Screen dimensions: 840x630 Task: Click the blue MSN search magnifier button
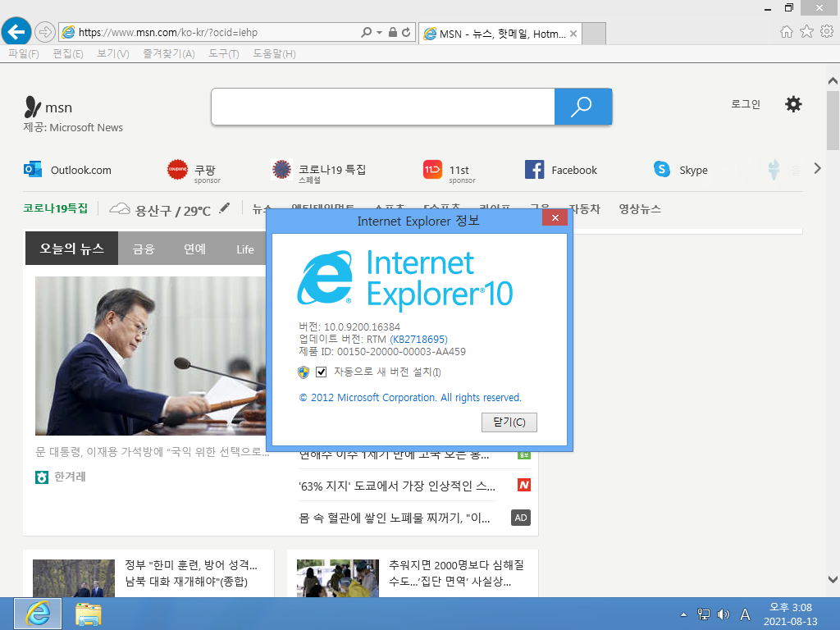click(x=583, y=107)
